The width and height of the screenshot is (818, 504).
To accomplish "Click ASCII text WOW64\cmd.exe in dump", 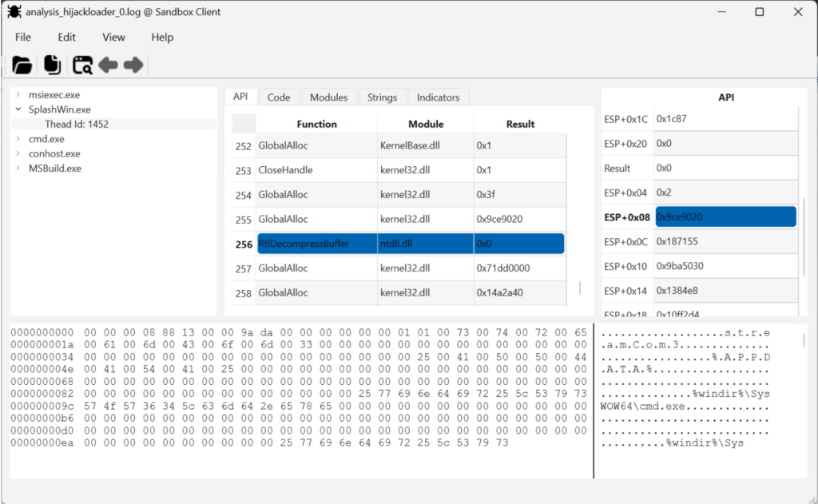I will [642, 406].
